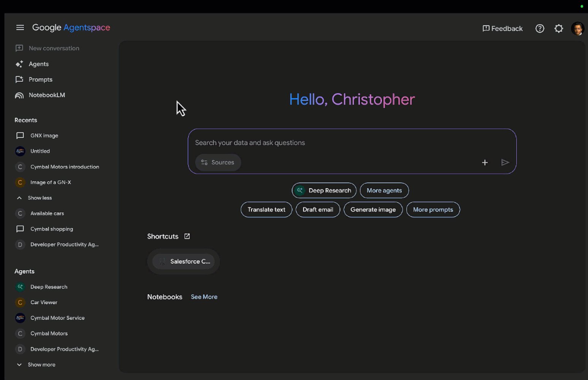Click the C icon beside Cymbal Motors agent
The width and height of the screenshot is (588, 380).
click(x=20, y=334)
